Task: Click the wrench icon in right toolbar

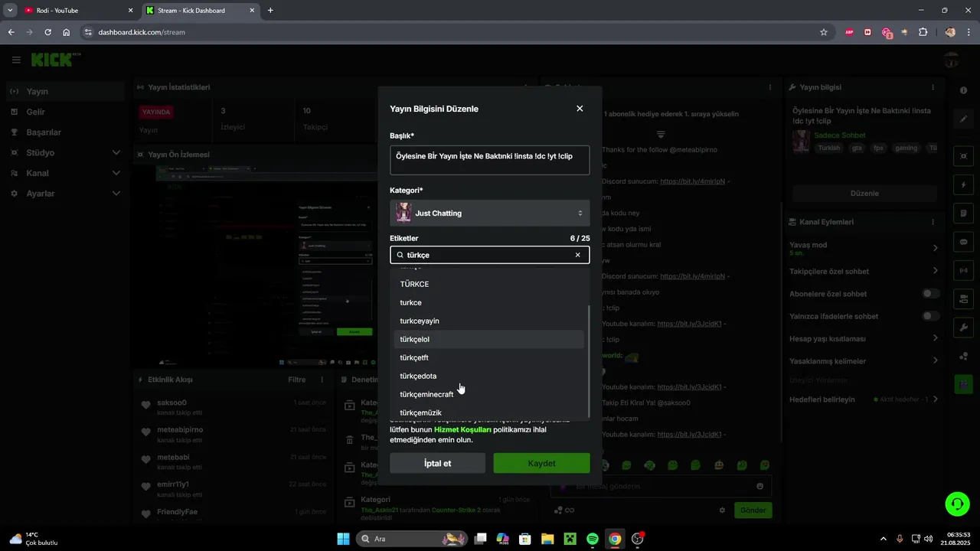Action: click(x=963, y=328)
